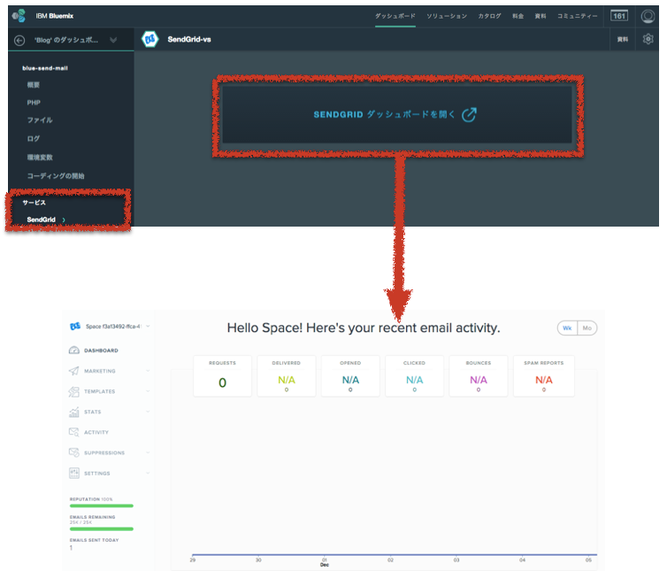Click the Marketing paper plane icon

click(x=74, y=371)
